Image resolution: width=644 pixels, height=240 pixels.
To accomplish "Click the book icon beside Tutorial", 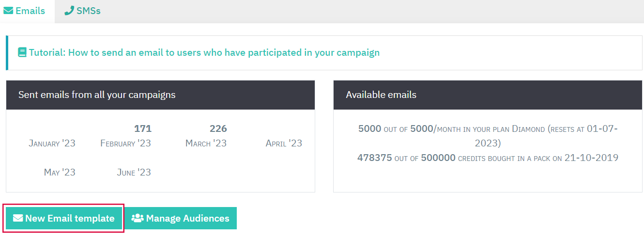I will pyautogui.click(x=22, y=52).
